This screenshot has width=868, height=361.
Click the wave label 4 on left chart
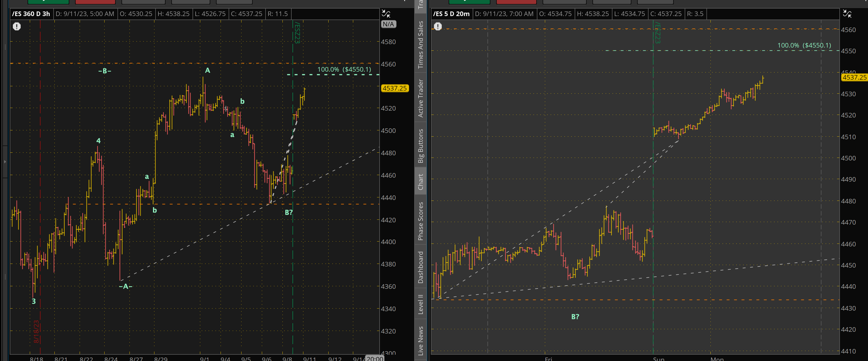coord(98,141)
